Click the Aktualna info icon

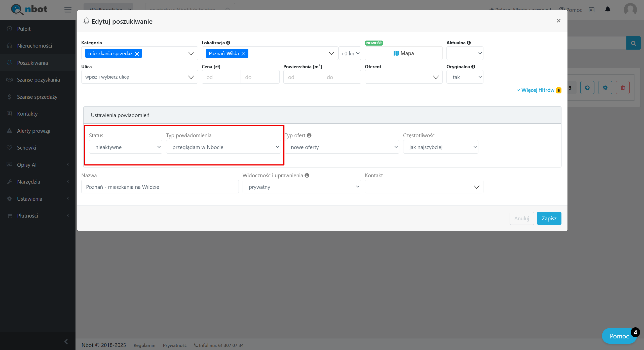coord(469,43)
